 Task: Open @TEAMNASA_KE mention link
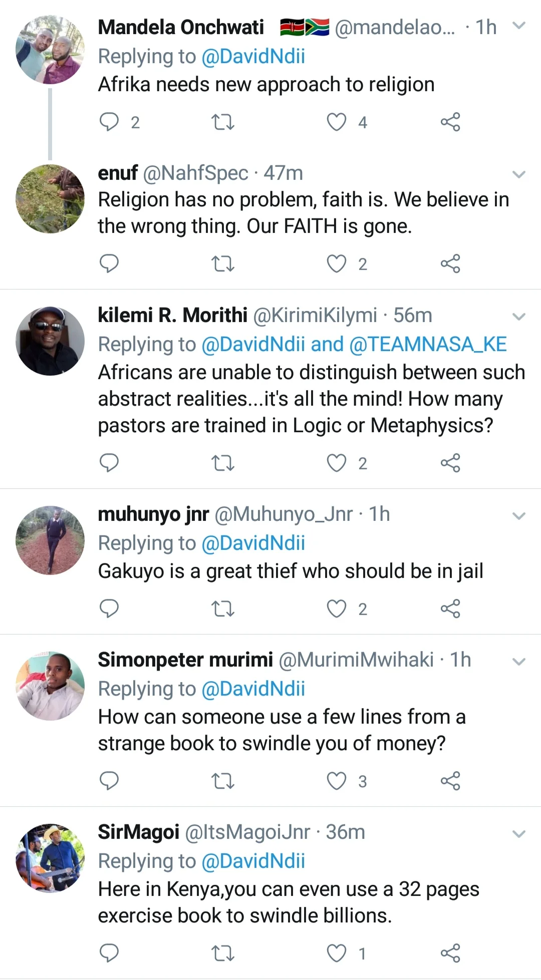coord(428,345)
